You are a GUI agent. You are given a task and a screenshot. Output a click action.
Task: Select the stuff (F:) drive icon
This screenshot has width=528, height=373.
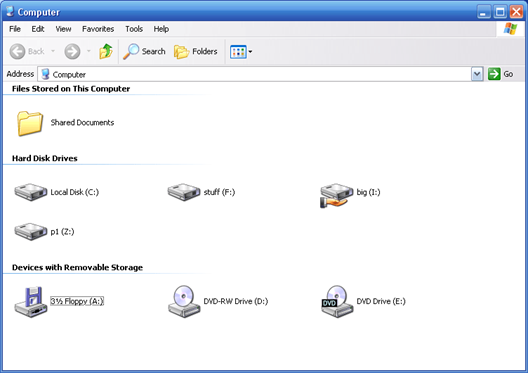tap(184, 192)
